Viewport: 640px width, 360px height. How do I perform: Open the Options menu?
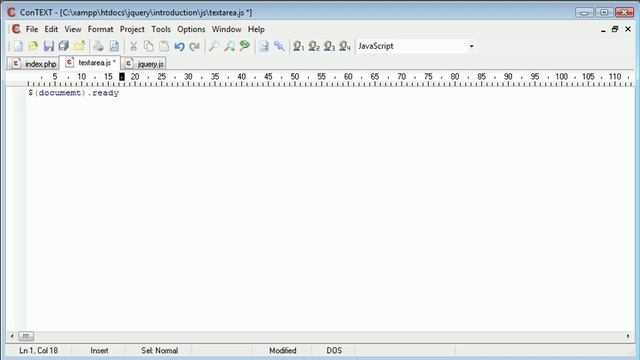tap(191, 29)
